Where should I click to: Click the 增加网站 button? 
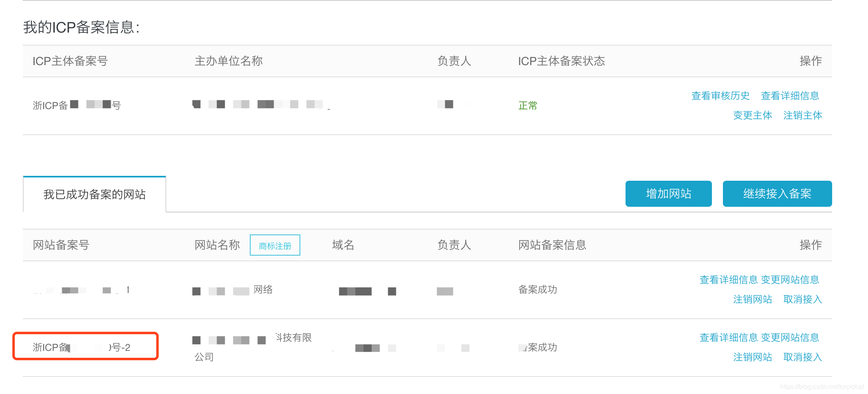pos(668,194)
